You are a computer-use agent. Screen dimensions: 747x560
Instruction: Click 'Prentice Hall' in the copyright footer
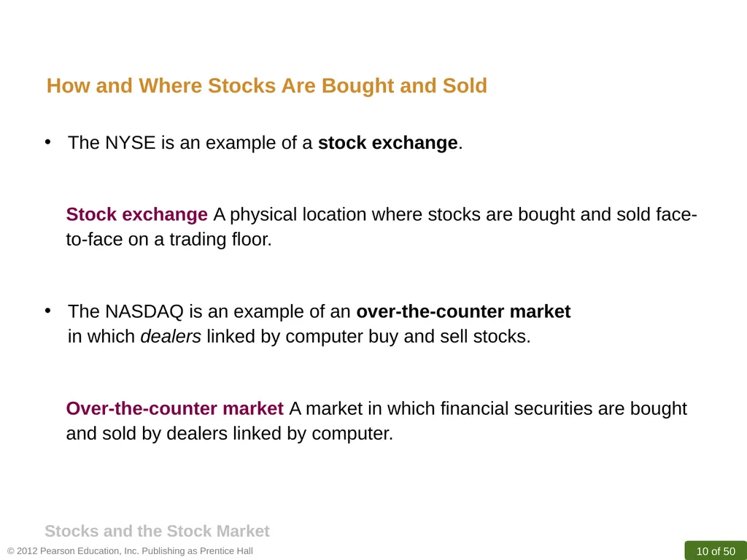(226, 551)
